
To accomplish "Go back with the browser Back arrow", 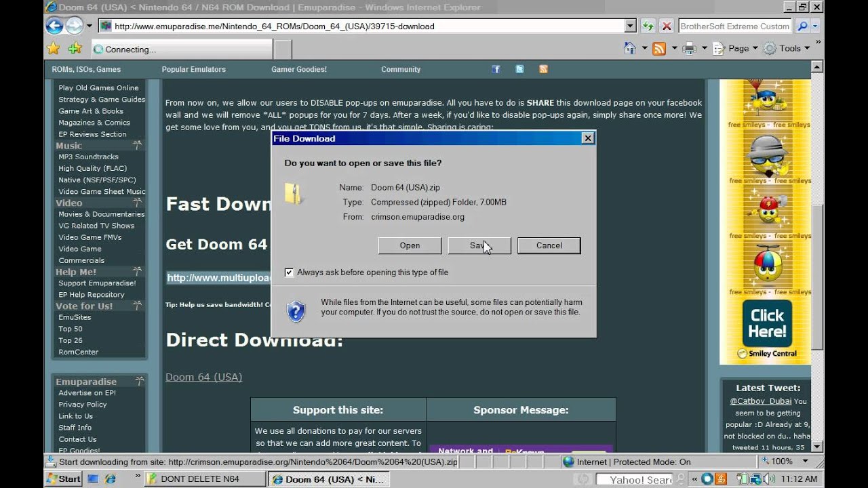I will [54, 26].
